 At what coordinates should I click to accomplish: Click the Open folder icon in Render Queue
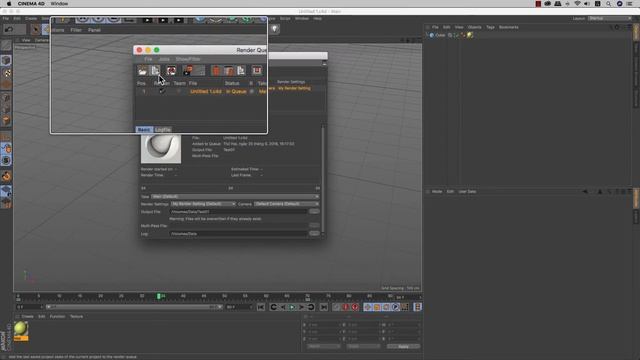(x=142, y=71)
